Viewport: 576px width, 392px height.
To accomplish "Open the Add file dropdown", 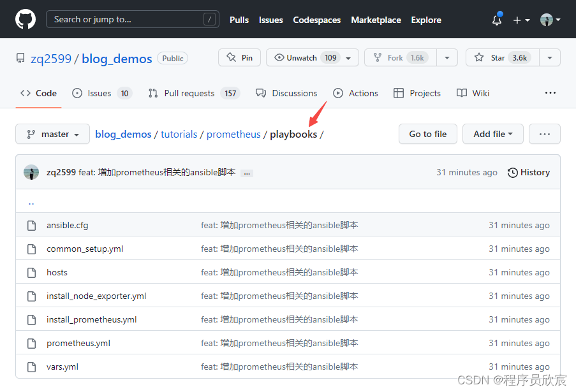I will [x=493, y=134].
